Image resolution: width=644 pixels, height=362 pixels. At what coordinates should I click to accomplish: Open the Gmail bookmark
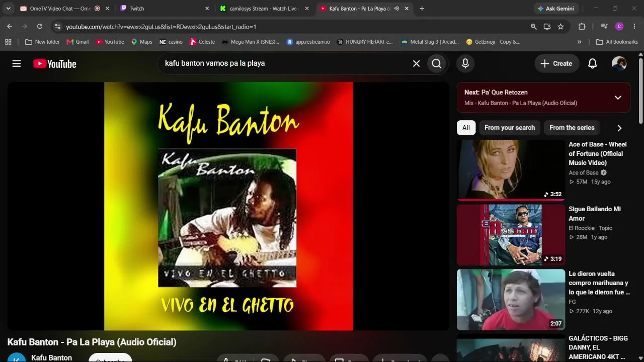(77, 42)
